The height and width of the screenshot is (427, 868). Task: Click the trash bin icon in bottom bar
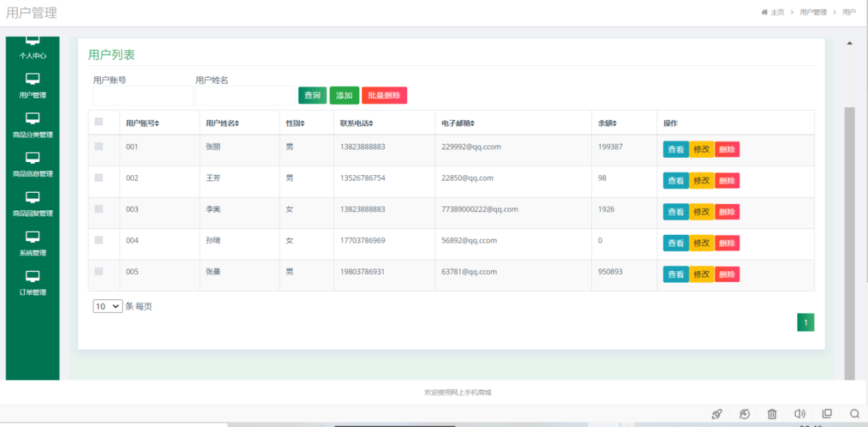coord(772,414)
